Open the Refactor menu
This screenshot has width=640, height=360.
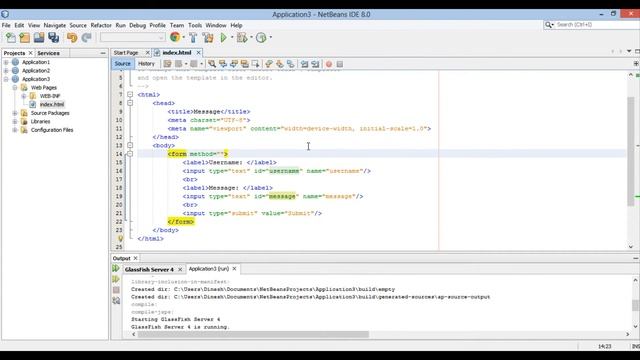click(x=101, y=25)
